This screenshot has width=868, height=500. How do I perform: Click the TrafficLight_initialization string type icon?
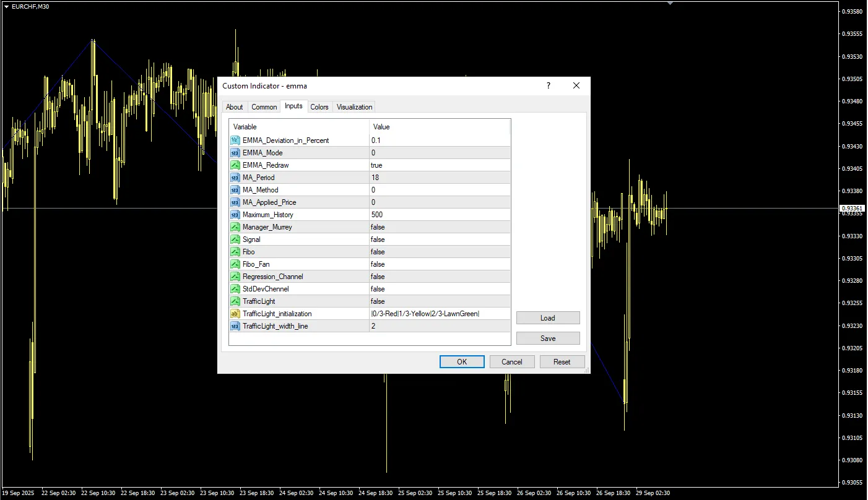[x=235, y=314]
